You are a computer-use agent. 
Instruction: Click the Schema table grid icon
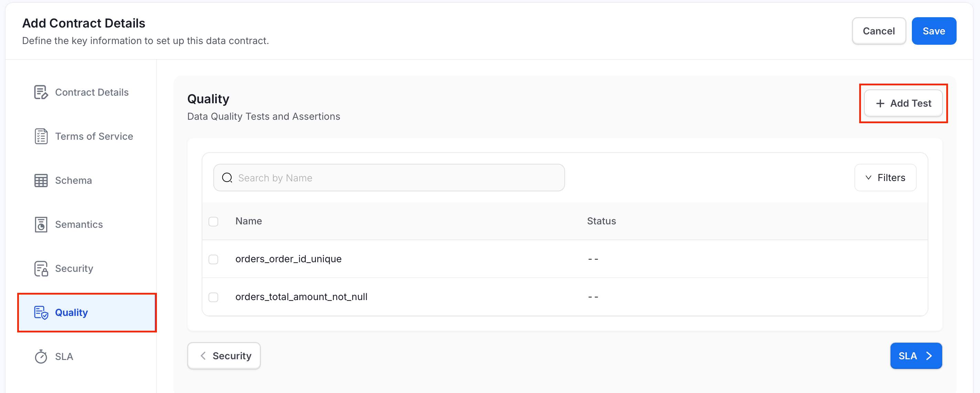point(41,180)
